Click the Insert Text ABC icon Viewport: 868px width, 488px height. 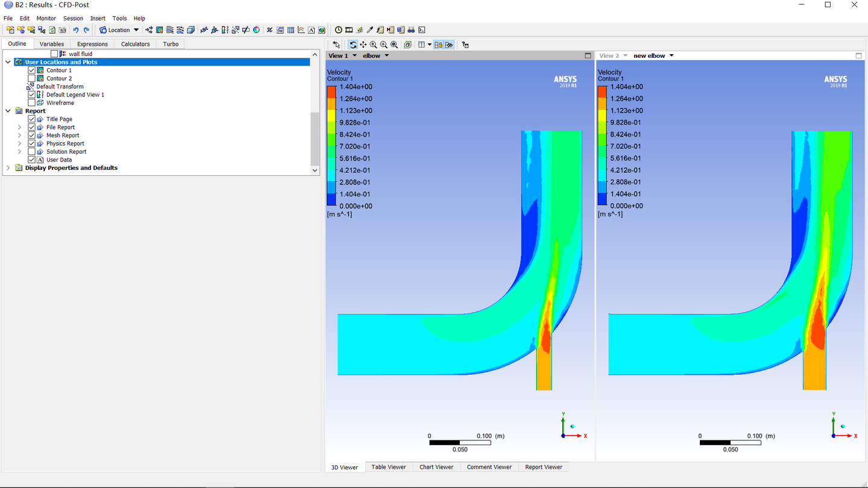pyautogui.click(x=204, y=30)
